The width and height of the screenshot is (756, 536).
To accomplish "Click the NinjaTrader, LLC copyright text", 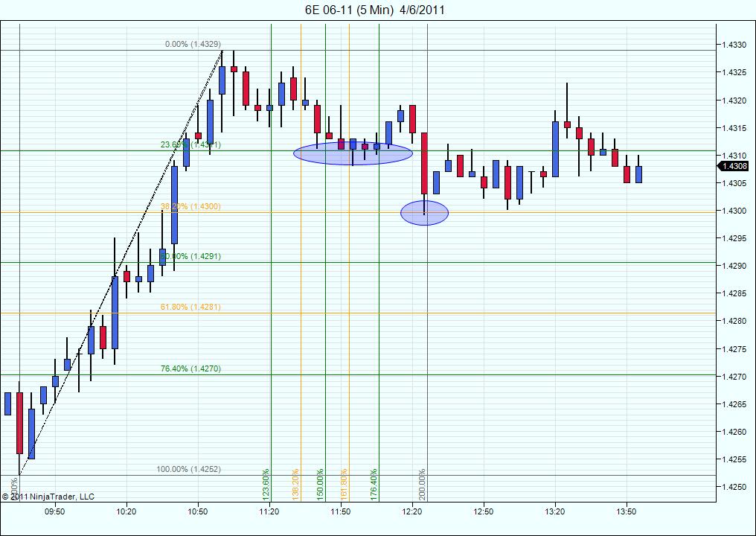I will tap(48, 497).
